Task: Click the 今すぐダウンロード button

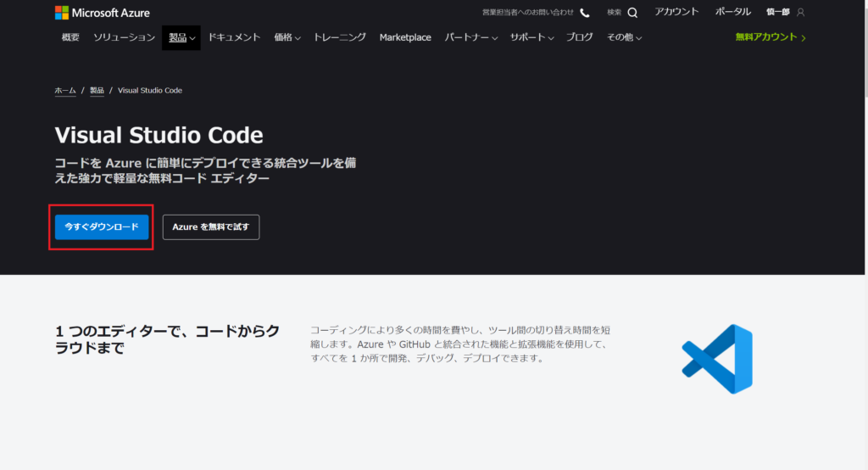Action: tap(102, 227)
